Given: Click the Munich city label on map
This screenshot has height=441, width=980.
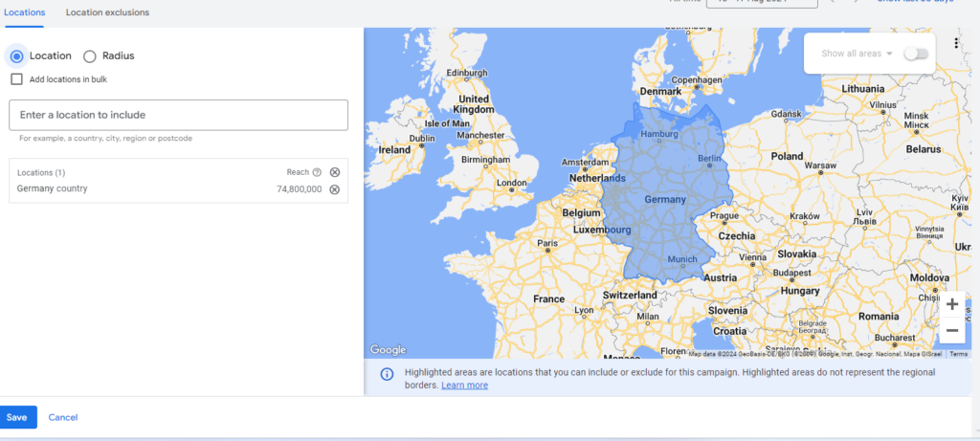Looking at the screenshot, I should click(x=682, y=259).
